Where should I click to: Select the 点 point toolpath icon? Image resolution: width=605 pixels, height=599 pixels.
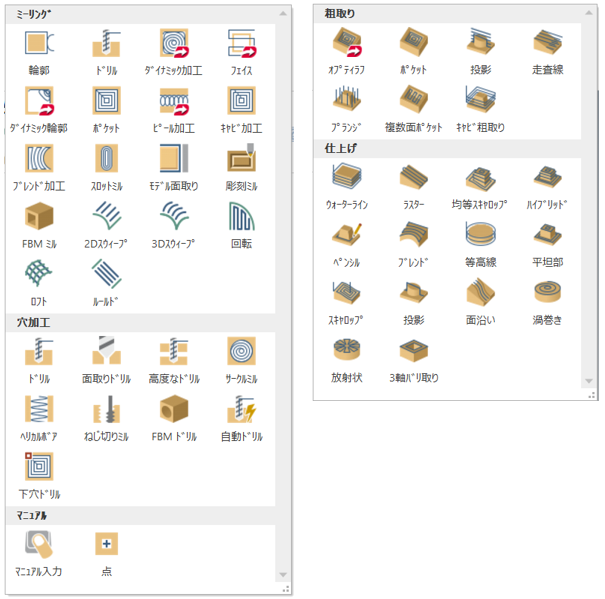tap(107, 544)
